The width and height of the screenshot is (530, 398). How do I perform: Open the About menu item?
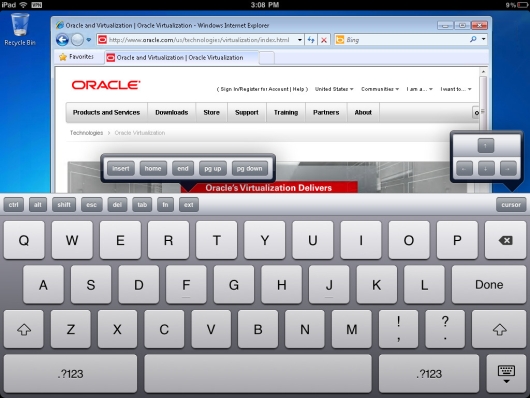coord(363,112)
